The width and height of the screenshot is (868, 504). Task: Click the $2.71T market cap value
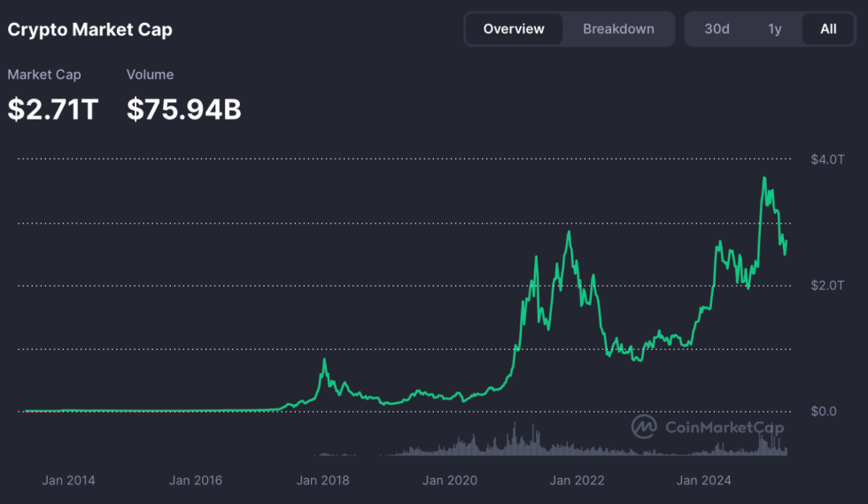(x=53, y=109)
